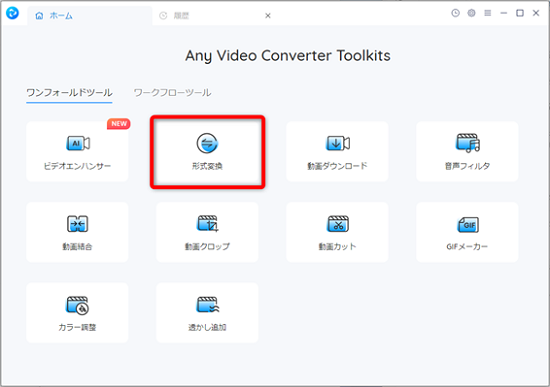Minimize the application window

point(504,13)
